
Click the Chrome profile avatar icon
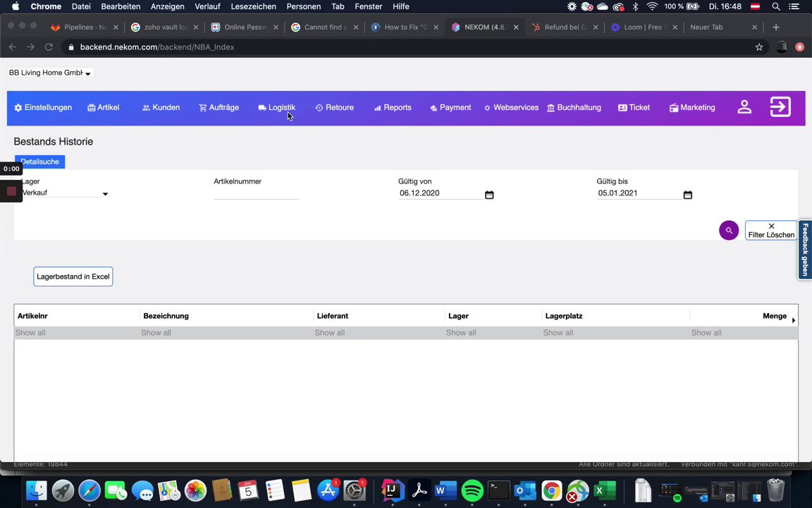tap(782, 47)
